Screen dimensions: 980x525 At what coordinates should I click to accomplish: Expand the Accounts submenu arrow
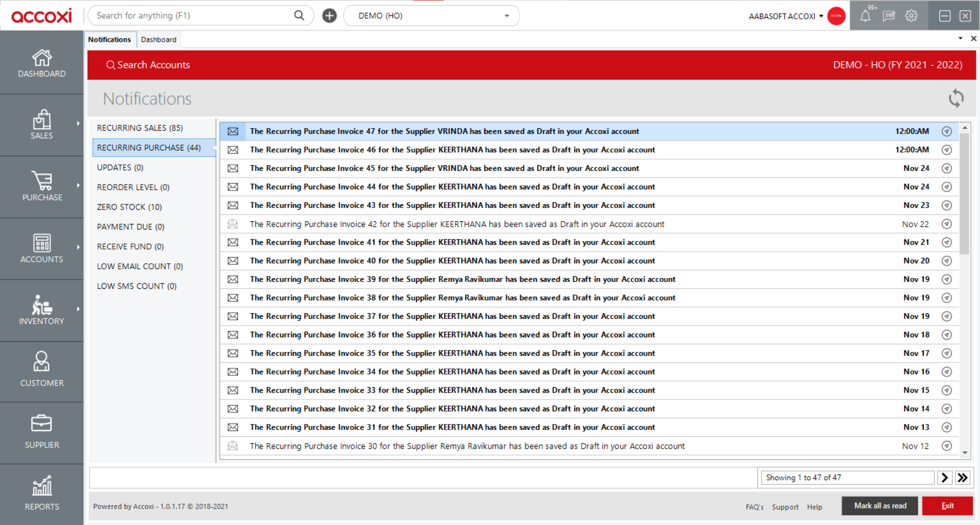point(78,247)
